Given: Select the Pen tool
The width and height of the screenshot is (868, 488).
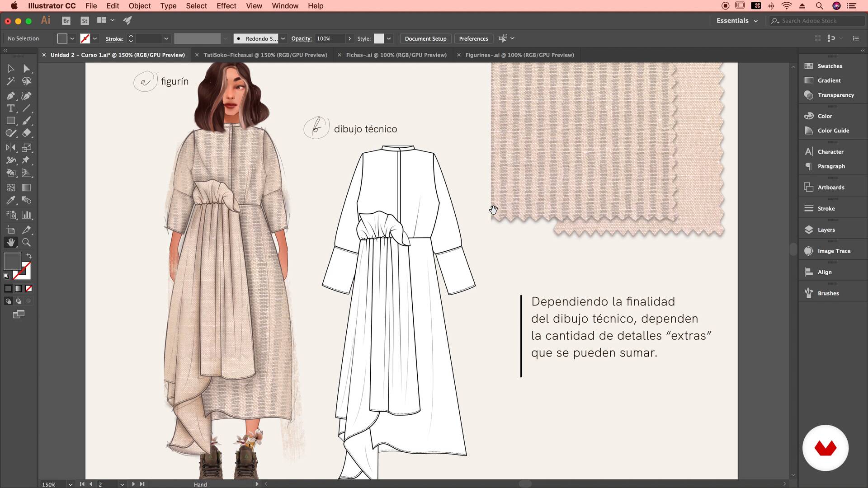Looking at the screenshot, I should (x=11, y=95).
